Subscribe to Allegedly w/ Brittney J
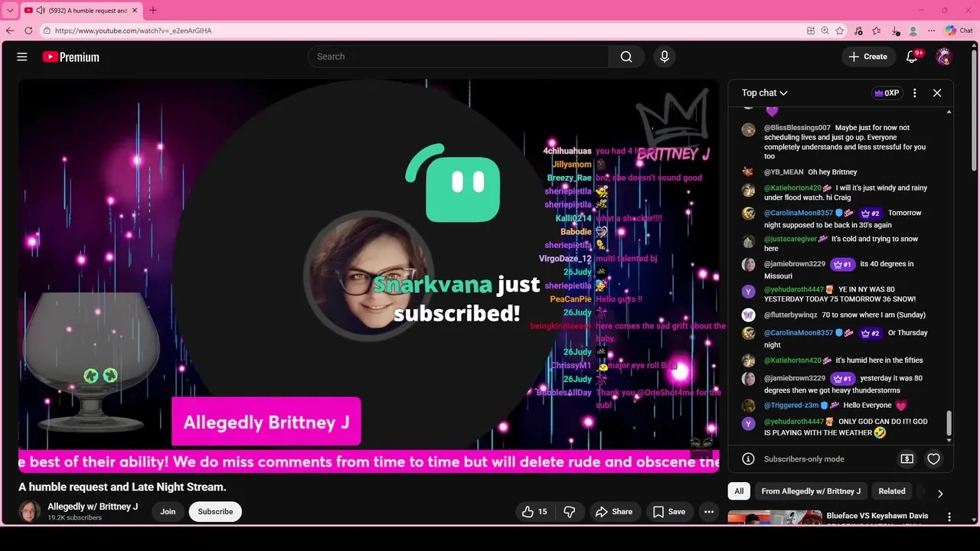Screen dimensions: 980x551 pyautogui.click(x=215, y=512)
